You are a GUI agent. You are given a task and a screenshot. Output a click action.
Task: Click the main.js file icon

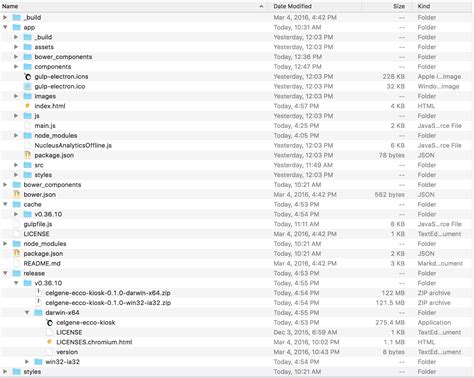(28, 126)
